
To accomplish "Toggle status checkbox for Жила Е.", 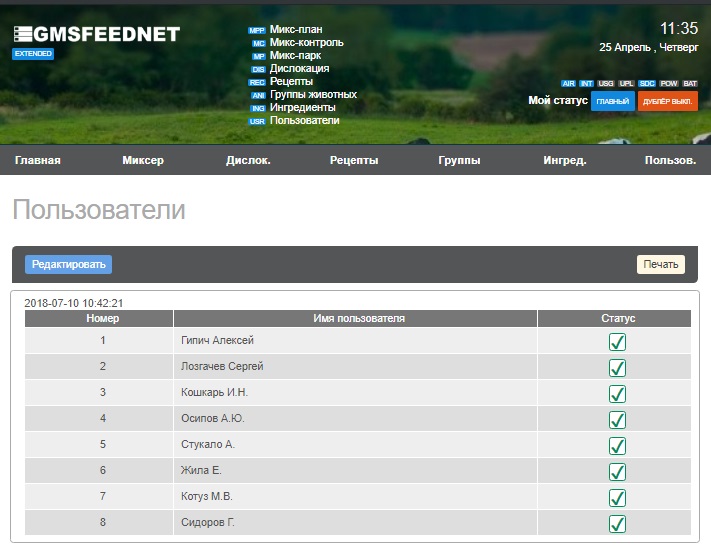I will [x=617, y=471].
